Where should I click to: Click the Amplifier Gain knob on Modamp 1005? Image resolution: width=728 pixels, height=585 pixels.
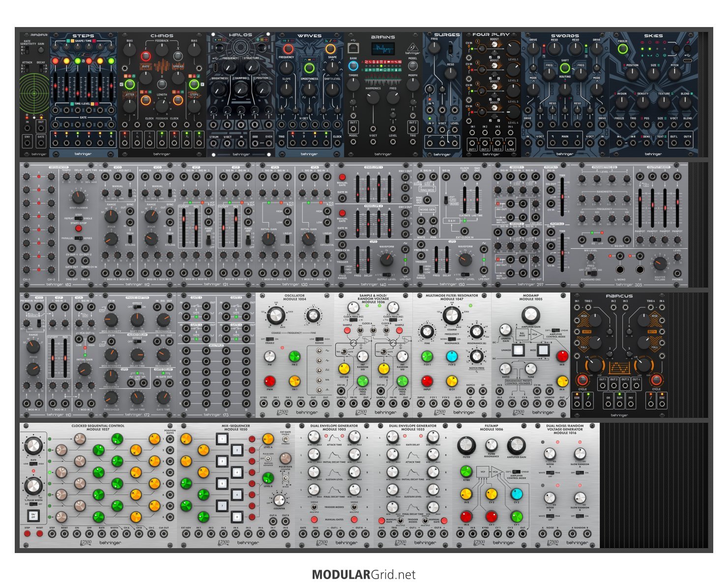click(x=530, y=315)
